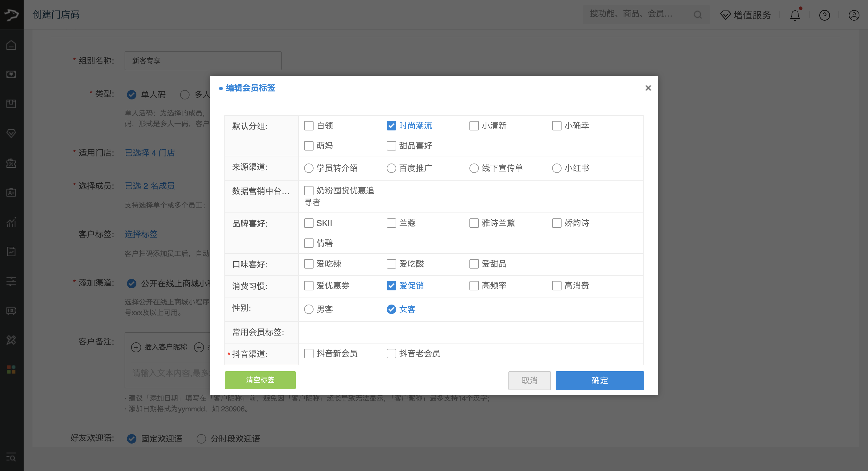Screen dimensions: 868x471
Task: Check the 甜品喜好 tag
Action: coord(391,145)
